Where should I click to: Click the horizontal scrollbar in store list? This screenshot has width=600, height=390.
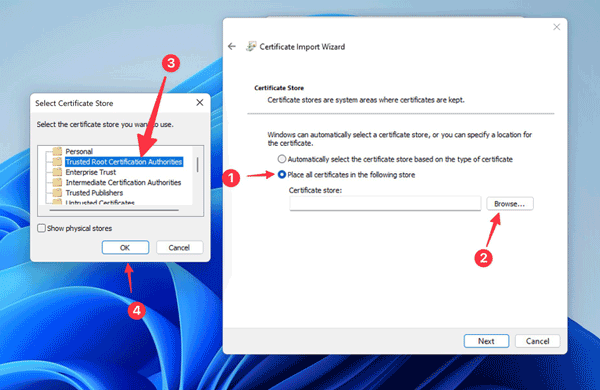114,210
